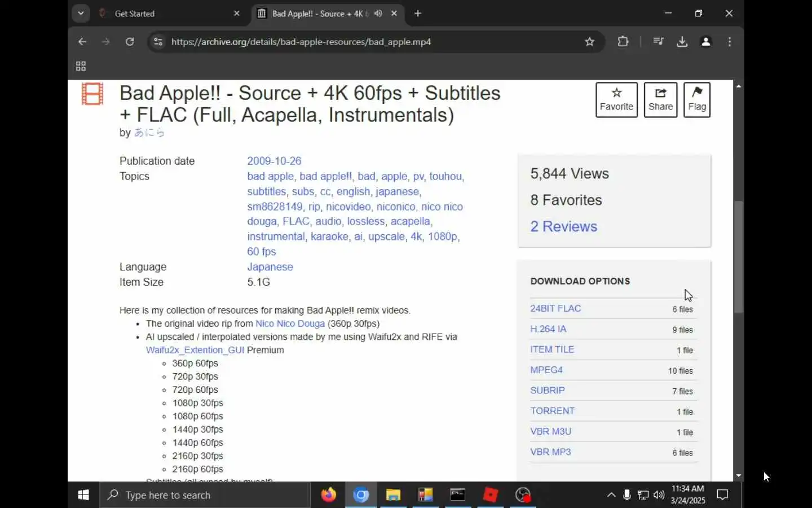This screenshot has height=508, width=812.
Task: View site information icon in address bar
Action: pyautogui.click(x=158, y=42)
